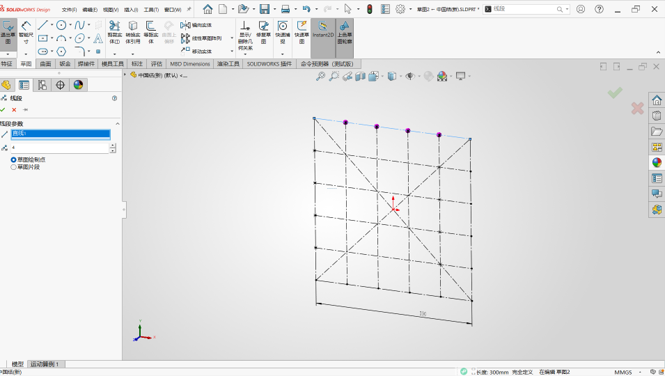Image resolution: width=665 pixels, height=376 pixels.
Task: Click the Section View icon in view toolbar
Action: pos(360,76)
